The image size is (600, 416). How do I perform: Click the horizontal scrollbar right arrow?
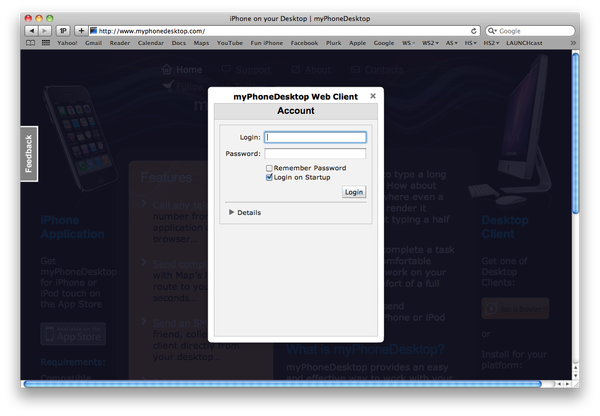coord(567,383)
